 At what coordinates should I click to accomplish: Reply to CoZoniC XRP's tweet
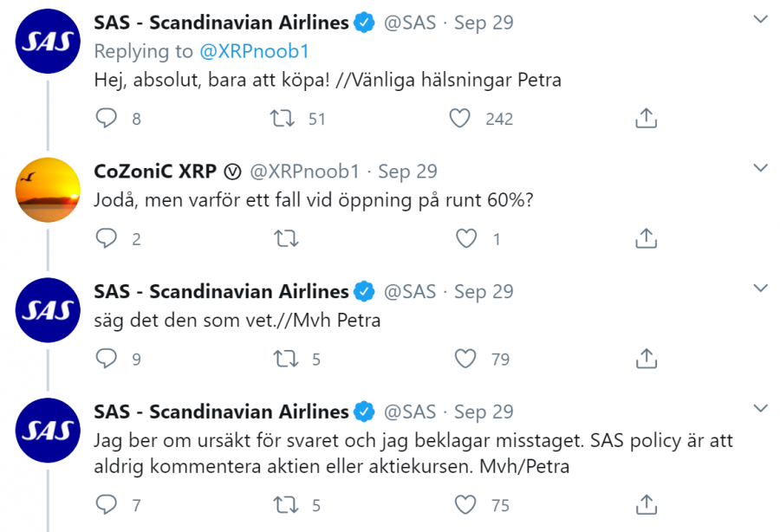[x=106, y=238]
